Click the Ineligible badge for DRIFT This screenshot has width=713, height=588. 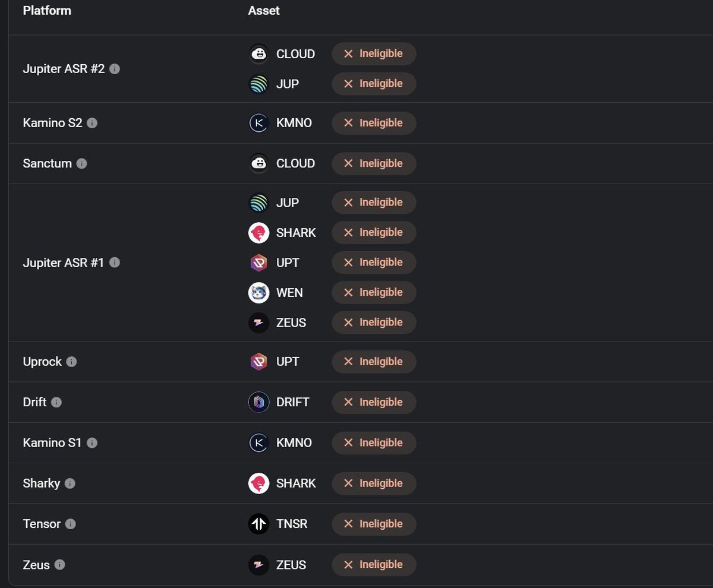tap(374, 402)
